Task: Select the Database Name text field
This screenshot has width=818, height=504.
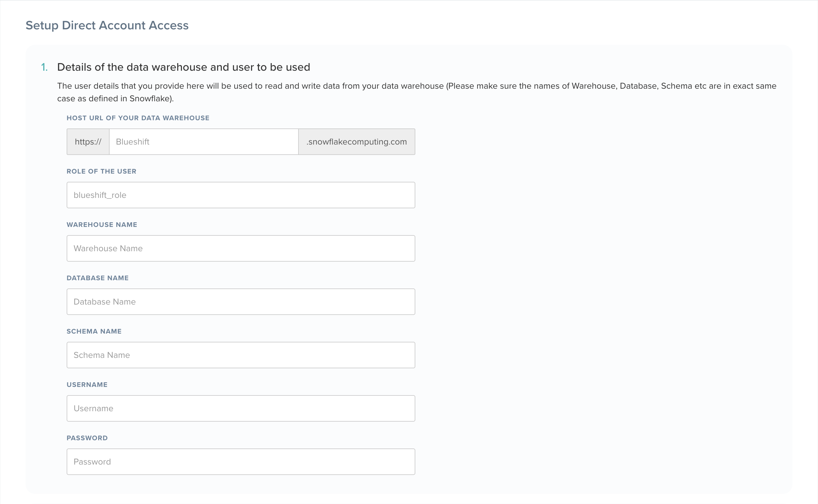Action: 241,302
